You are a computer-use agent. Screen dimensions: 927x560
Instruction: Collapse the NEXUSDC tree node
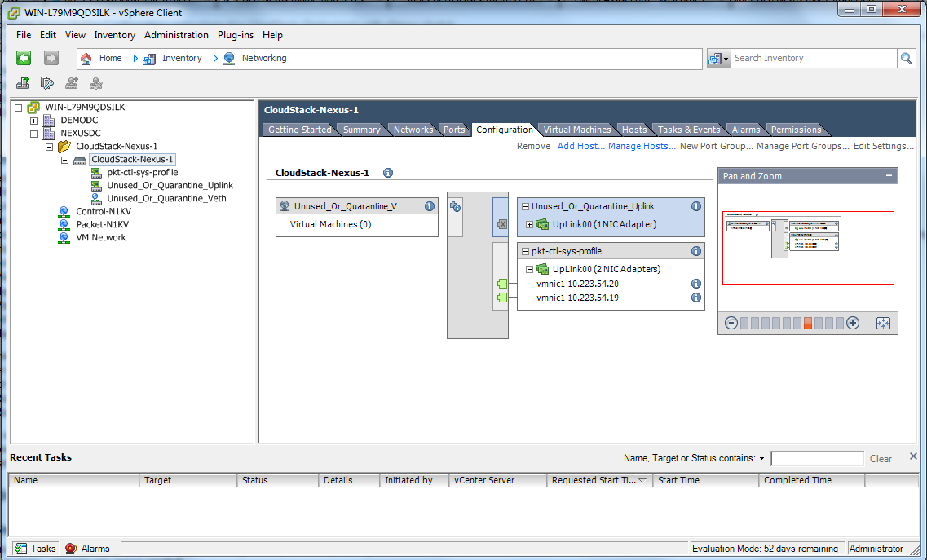tap(33, 133)
